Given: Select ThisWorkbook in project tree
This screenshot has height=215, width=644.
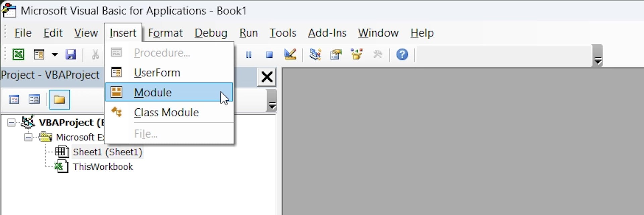Looking at the screenshot, I should (103, 167).
